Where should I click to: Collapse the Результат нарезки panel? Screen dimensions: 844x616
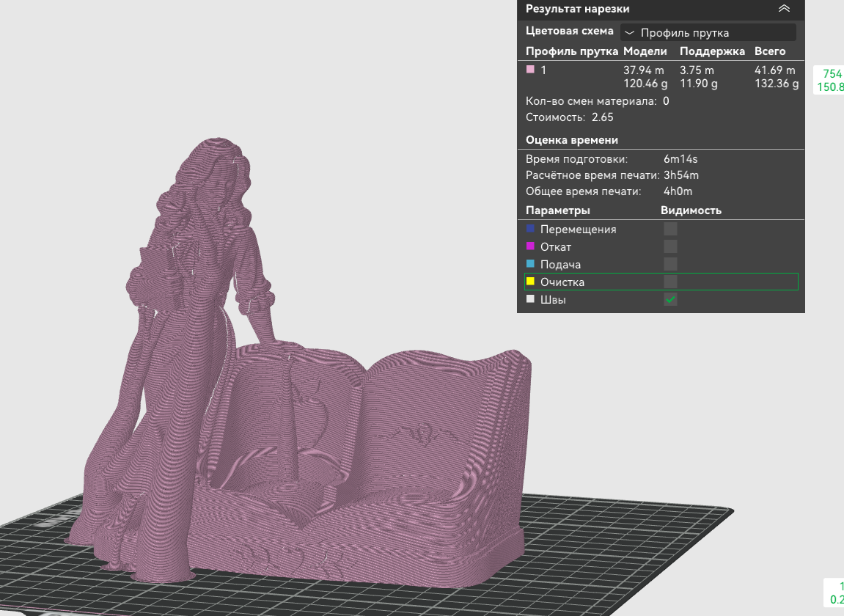tap(784, 9)
